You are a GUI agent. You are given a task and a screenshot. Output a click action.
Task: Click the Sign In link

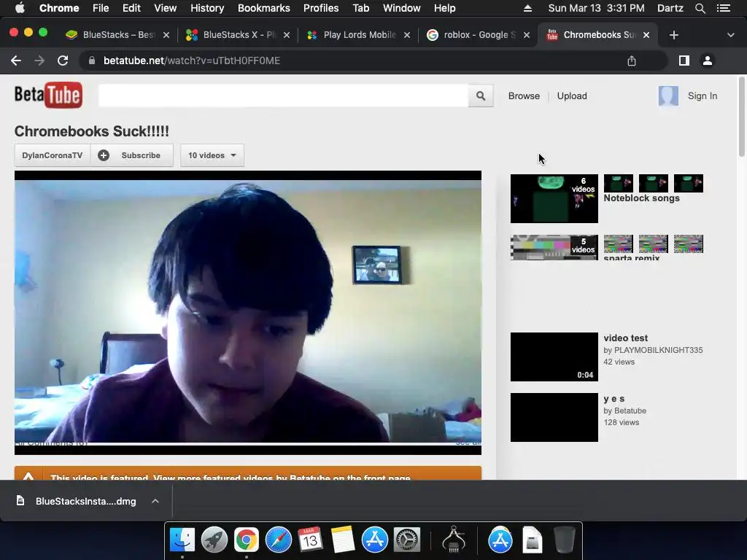pyautogui.click(x=703, y=96)
